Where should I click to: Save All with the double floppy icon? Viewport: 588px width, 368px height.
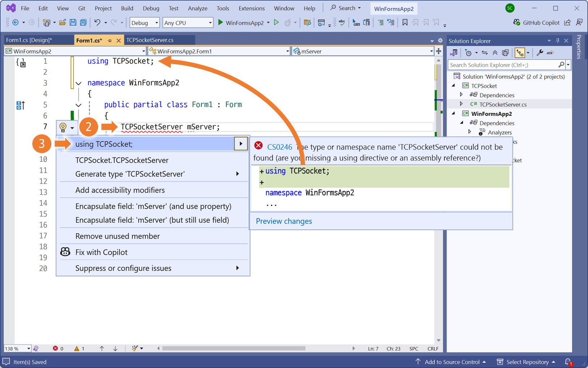click(83, 22)
